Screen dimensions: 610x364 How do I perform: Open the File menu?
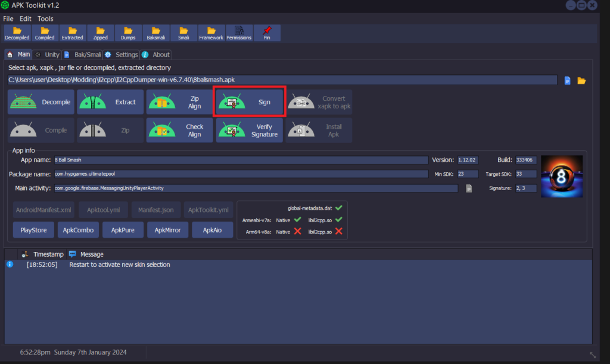[x=8, y=18]
